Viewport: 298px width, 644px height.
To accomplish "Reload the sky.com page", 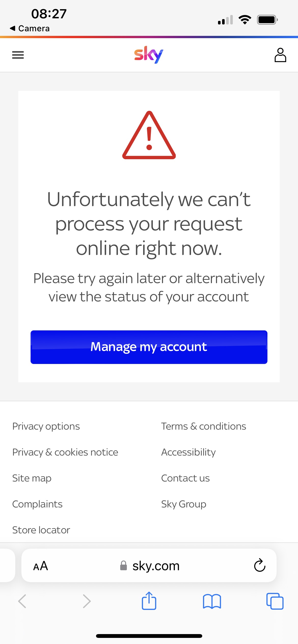I will (260, 565).
